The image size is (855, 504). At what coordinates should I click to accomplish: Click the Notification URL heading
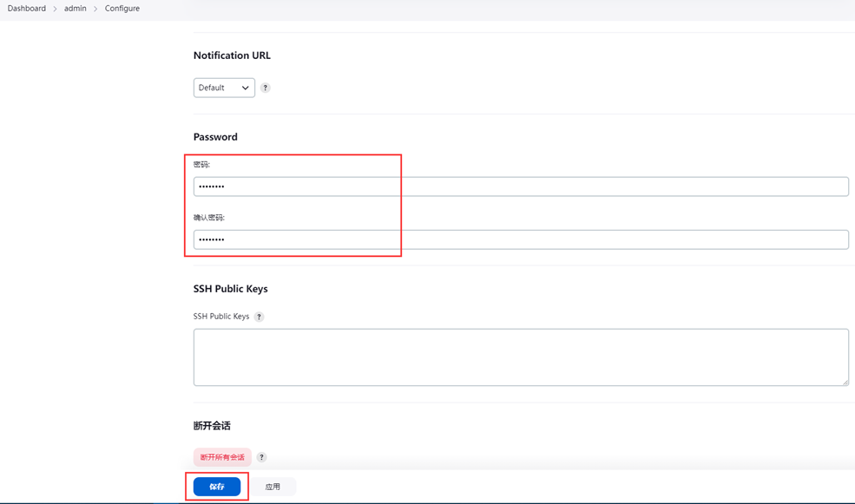pos(232,56)
